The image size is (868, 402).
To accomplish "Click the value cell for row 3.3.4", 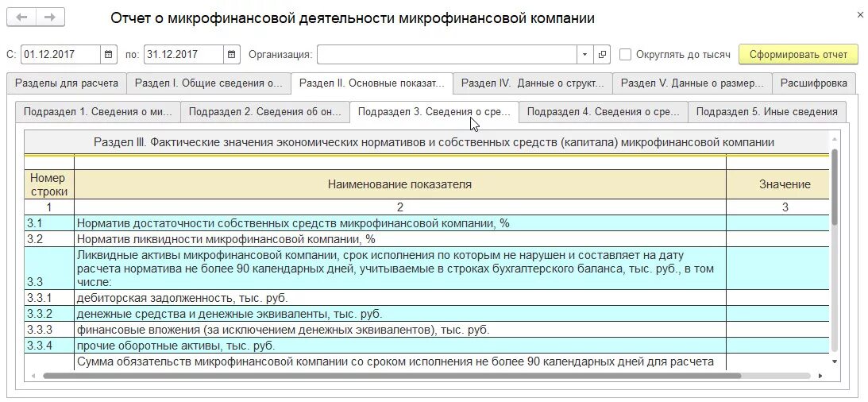I will 778,346.
